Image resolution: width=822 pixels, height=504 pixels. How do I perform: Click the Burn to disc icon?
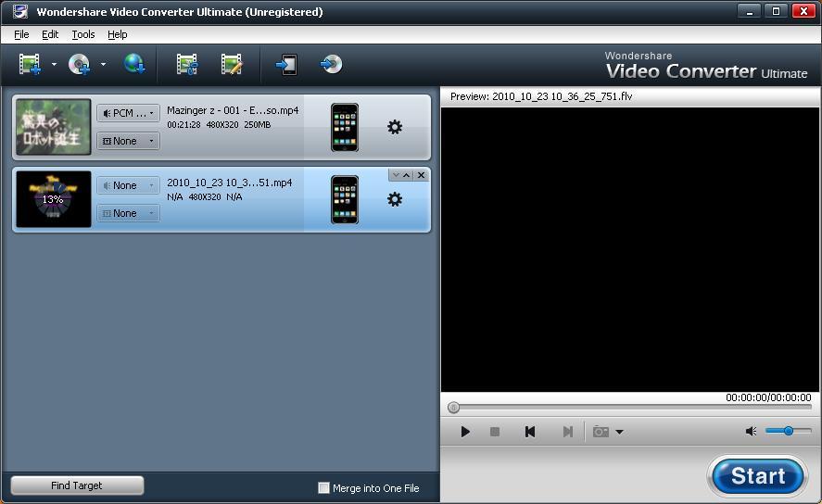point(332,65)
